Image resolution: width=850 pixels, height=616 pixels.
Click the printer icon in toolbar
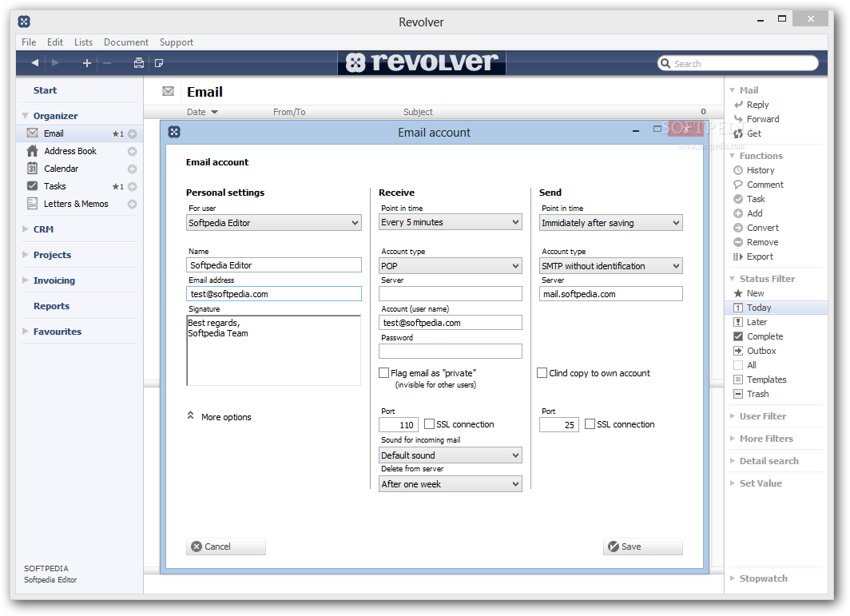pyautogui.click(x=139, y=63)
